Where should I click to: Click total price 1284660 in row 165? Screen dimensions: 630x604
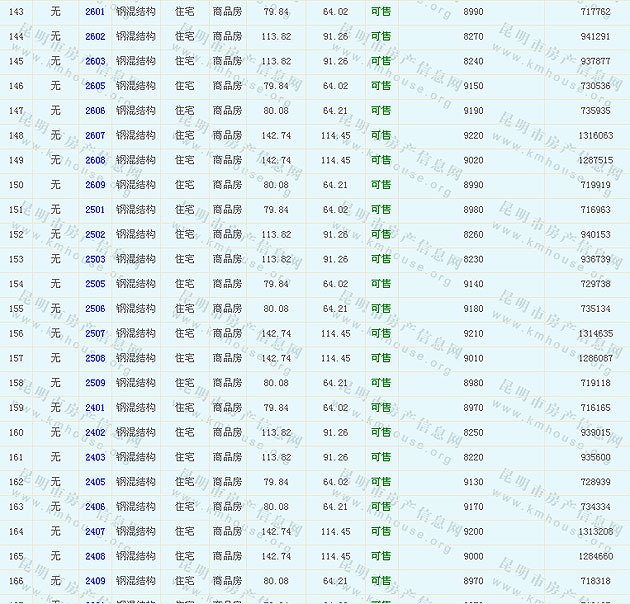(x=595, y=556)
